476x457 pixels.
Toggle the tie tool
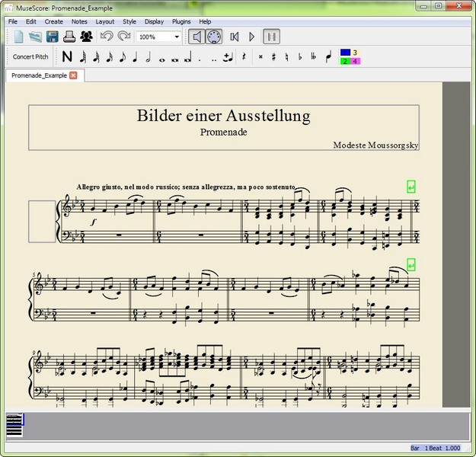[x=228, y=57]
